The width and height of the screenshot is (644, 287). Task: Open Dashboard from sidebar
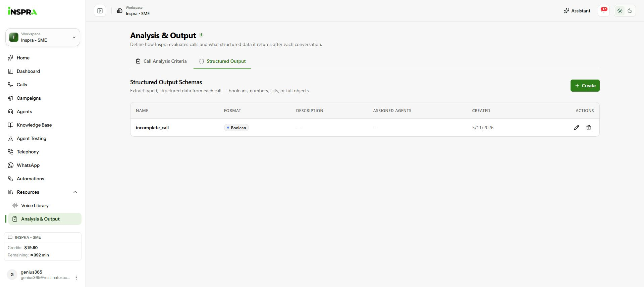pos(43,71)
